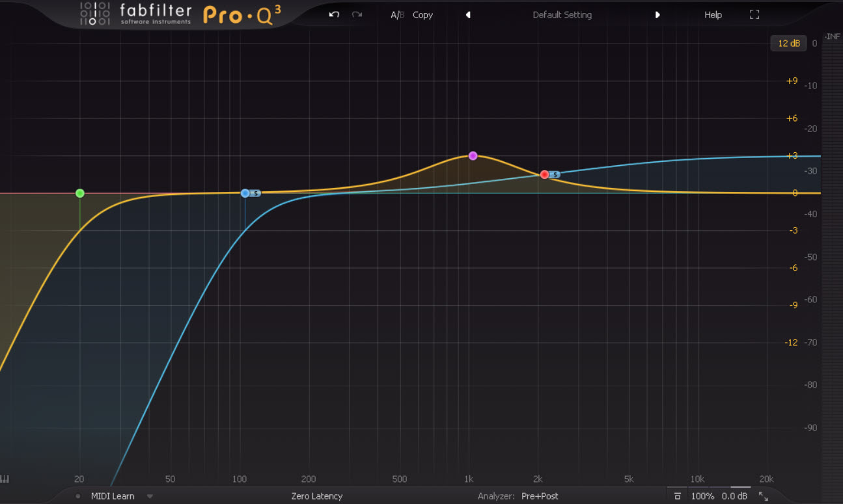Click the Undo arrow icon
843x504 pixels.
coord(334,14)
